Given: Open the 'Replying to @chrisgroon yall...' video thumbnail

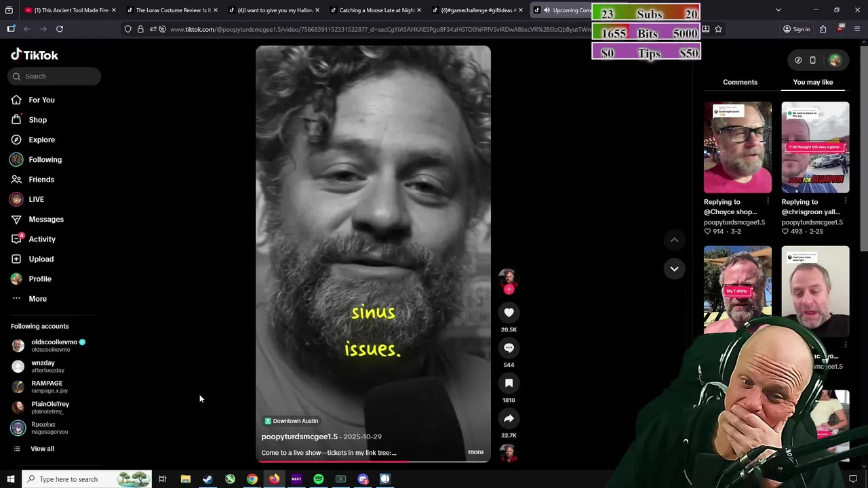Looking at the screenshot, I should 814,148.
